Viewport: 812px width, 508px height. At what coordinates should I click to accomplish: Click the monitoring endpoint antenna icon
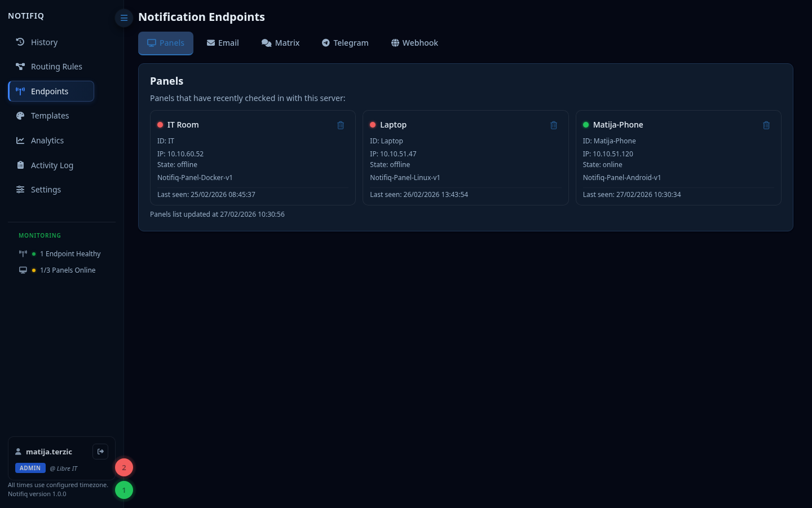point(23,253)
